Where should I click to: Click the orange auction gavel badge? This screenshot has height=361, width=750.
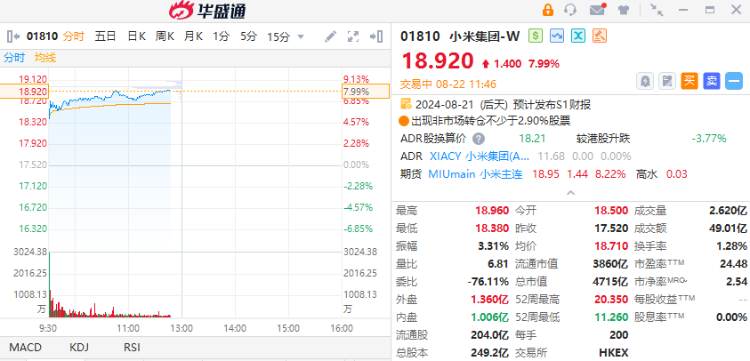coord(599,36)
